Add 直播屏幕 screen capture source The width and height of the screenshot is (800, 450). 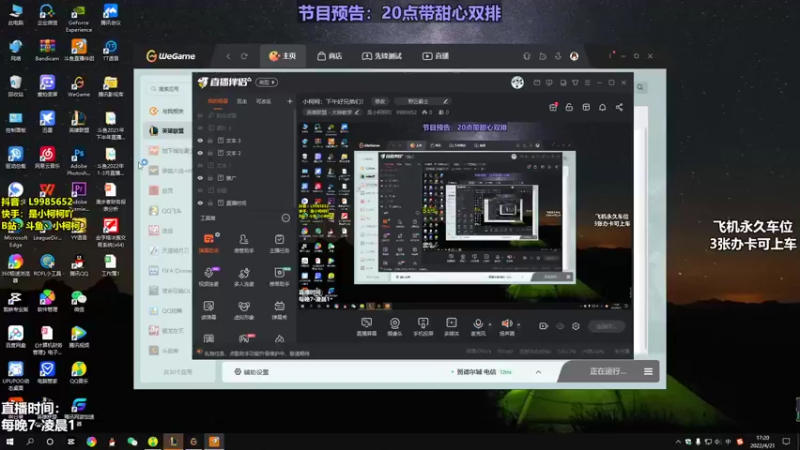click(366, 327)
